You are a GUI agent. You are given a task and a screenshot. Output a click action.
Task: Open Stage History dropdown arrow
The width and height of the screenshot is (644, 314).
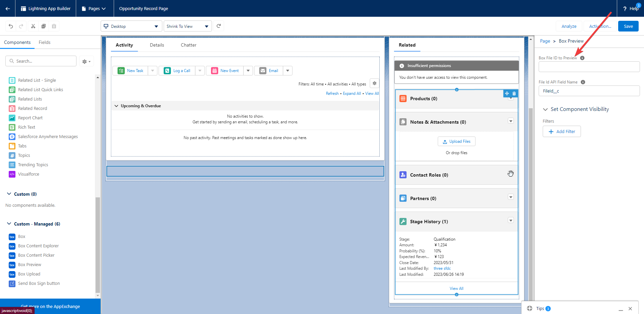tap(511, 220)
